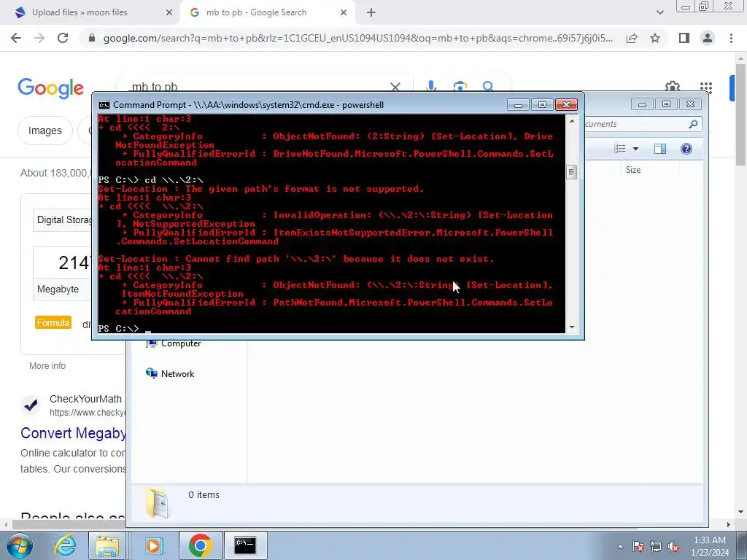Viewport: 747px width, 560px height.
Task: Open Explorer view options dropdown arrow
Action: click(635, 149)
